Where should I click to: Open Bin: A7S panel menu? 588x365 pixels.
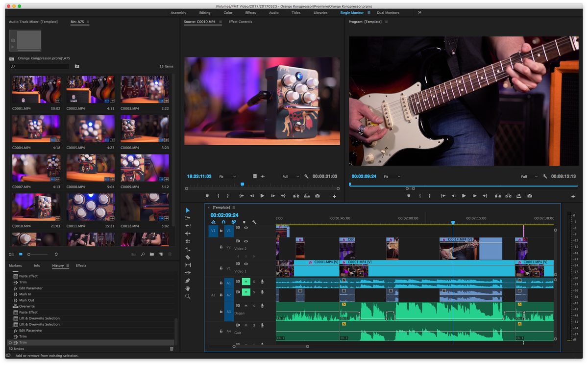[x=87, y=22]
